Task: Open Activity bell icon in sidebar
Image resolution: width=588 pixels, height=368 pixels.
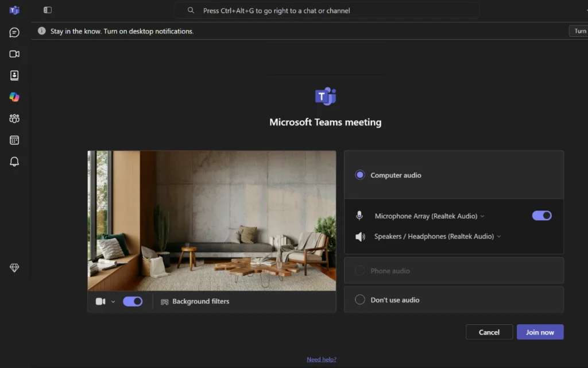Action: coord(14,162)
